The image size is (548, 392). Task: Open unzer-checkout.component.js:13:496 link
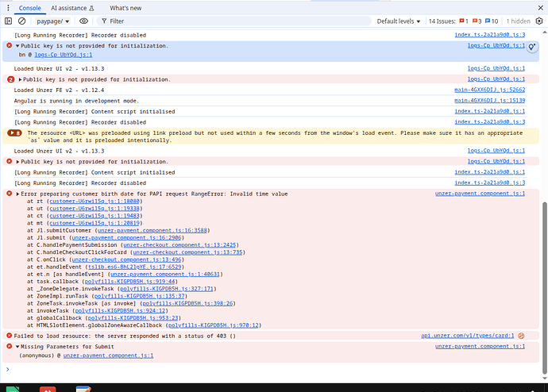pyautogui.click(x=126, y=259)
